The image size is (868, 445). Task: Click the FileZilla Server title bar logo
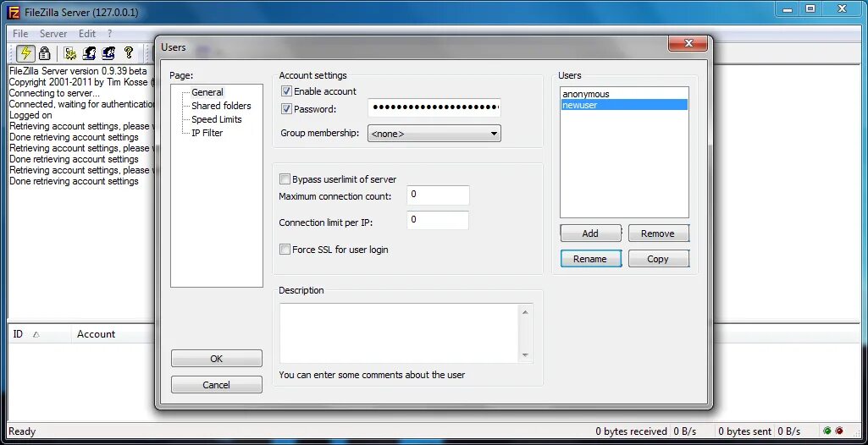(14, 11)
